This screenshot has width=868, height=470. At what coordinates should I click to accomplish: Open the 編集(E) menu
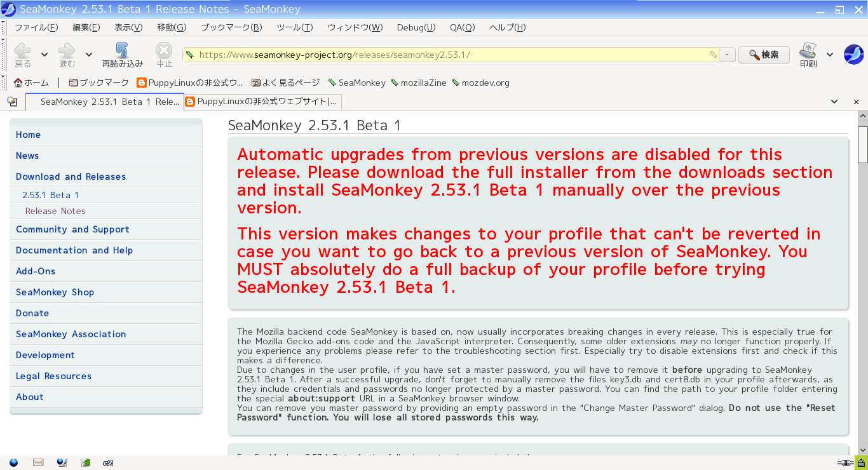click(x=86, y=27)
